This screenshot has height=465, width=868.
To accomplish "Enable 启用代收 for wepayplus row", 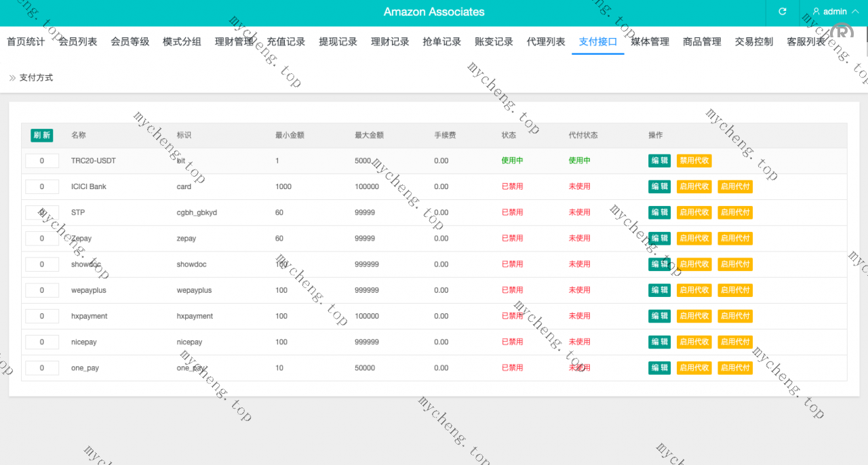I will coord(694,290).
